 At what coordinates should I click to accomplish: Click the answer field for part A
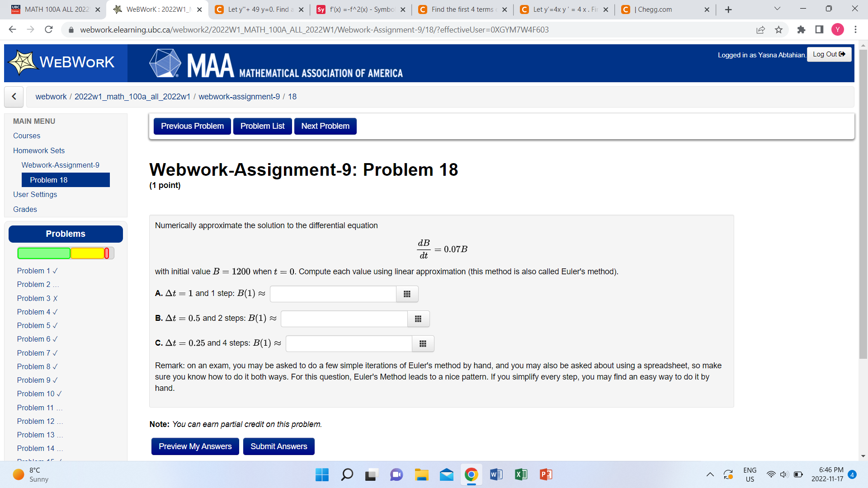[x=332, y=294]
